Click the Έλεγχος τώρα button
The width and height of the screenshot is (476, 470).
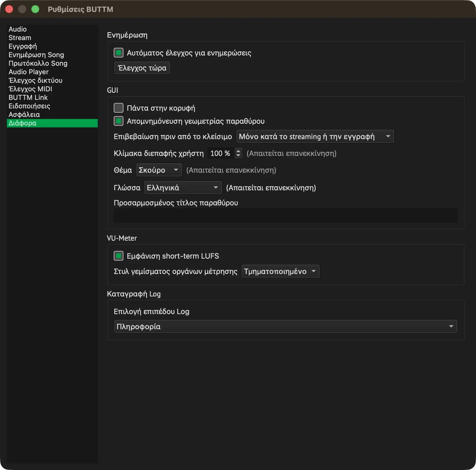click(x=142, y=68)
